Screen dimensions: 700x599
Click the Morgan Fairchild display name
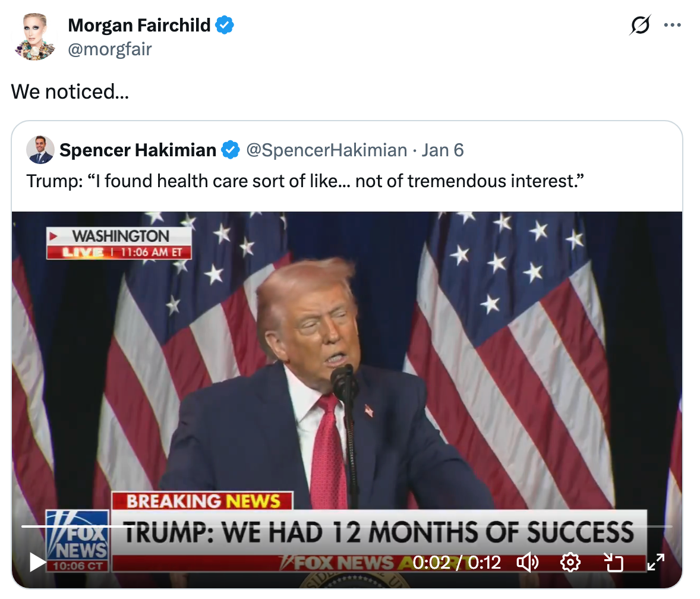pos(139,25)
